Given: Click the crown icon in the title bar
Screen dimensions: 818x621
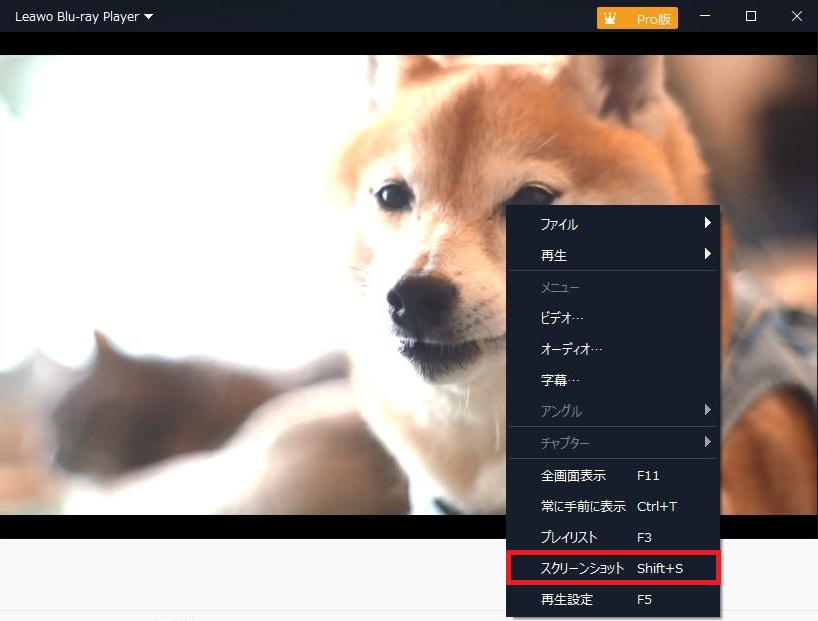Looking at the screenshot, I should point(610,18).
